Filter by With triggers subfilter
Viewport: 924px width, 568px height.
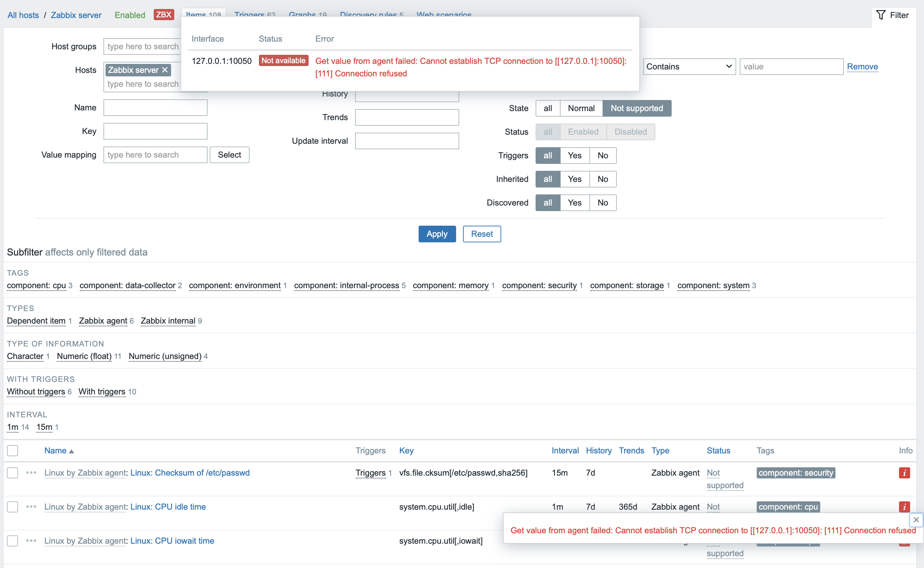pos(102,391)
